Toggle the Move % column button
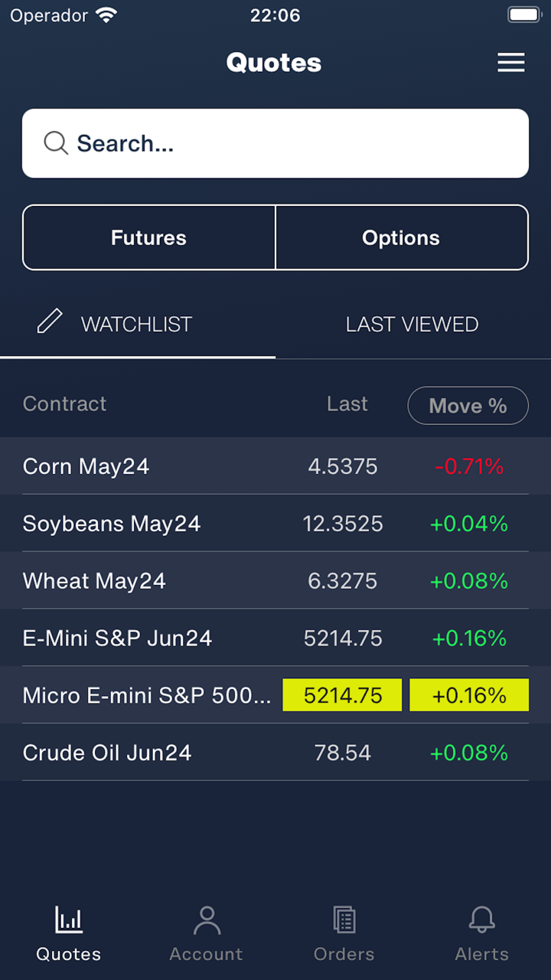 [x=468, y=406]
